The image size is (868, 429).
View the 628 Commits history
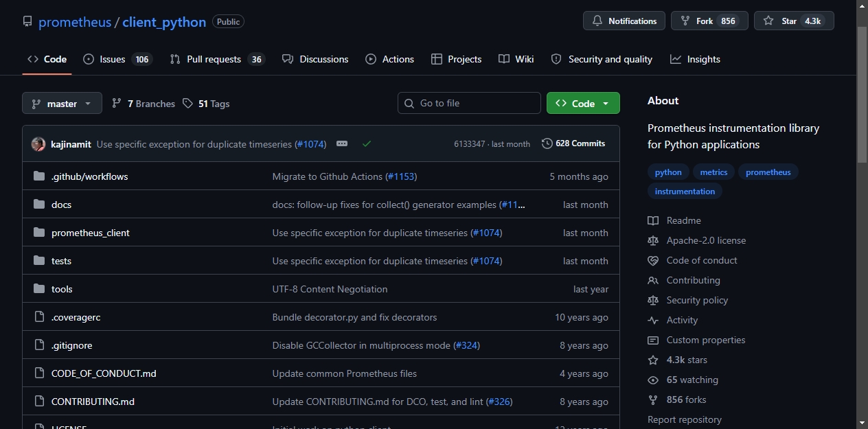573,143
